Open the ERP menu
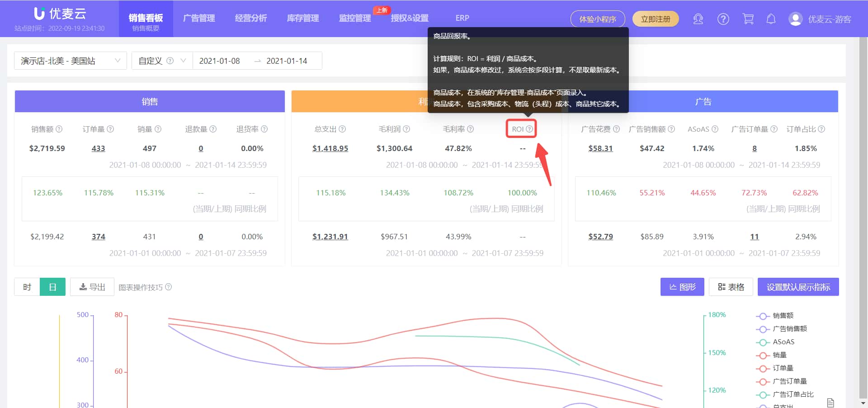The height and width of the screenshot is (408, 868). (462, 18)
